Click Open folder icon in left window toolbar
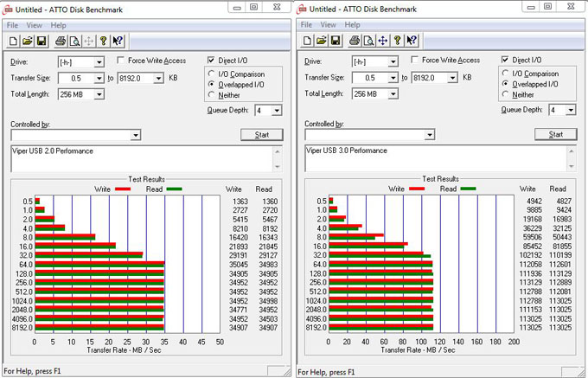This screenshot has width=588, height=378. 27,41
